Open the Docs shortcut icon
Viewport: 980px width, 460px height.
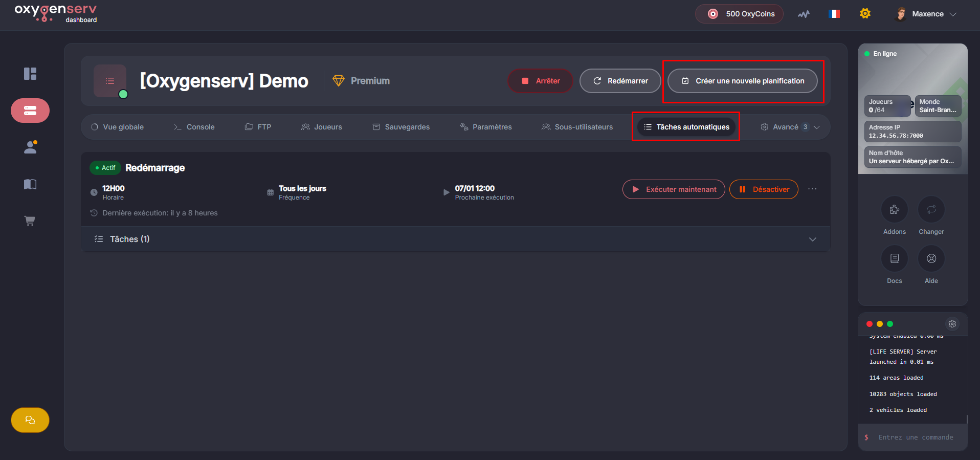[x=894, y=258]
